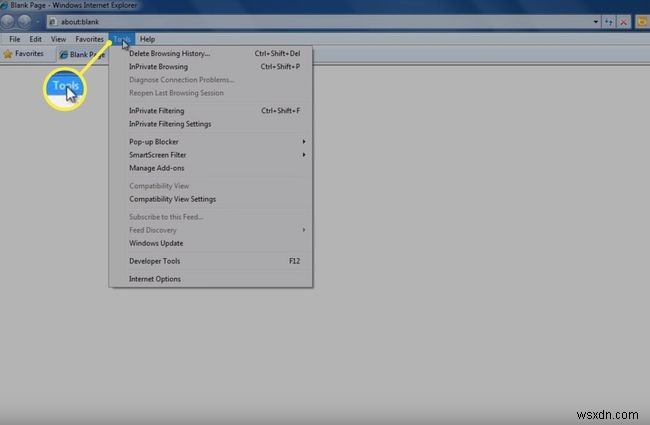
Task: Close the highlighted Tools menu
Action: (121, 39)
